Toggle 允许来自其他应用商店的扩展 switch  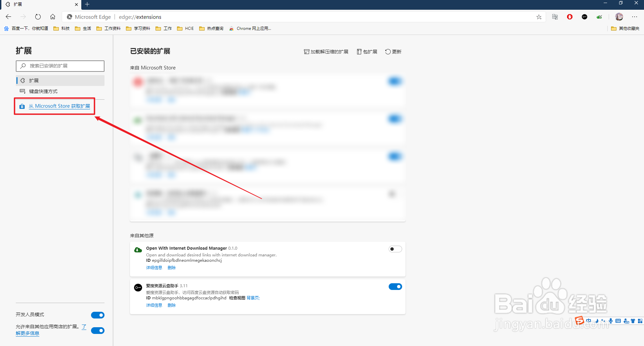(x=98, y=331)
